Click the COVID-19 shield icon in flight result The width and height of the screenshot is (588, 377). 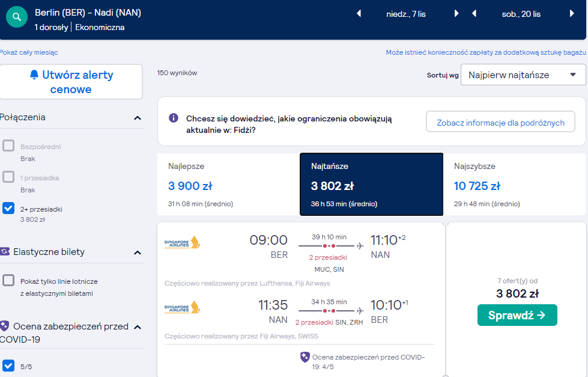pos(305,357)
